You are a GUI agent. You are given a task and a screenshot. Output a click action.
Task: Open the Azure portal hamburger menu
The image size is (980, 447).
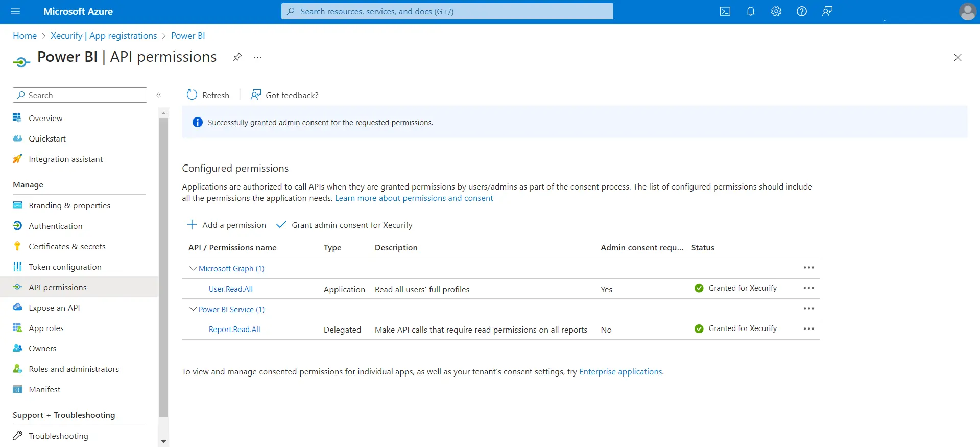click(15, 11)
